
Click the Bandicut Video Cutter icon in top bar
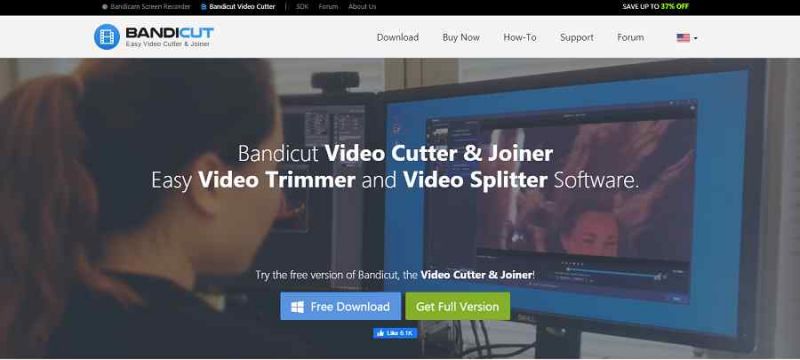[204, 7]
